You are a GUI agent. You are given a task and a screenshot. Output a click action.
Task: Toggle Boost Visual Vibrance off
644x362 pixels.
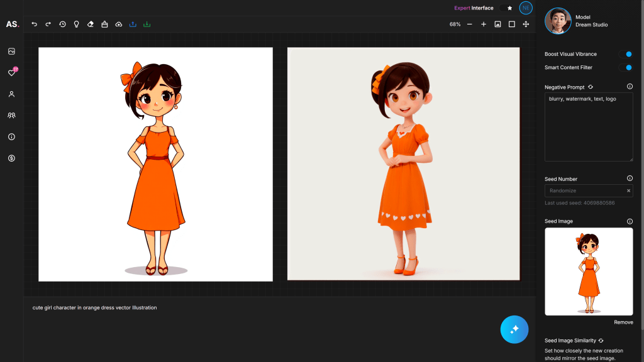click(x=625, y=54)
